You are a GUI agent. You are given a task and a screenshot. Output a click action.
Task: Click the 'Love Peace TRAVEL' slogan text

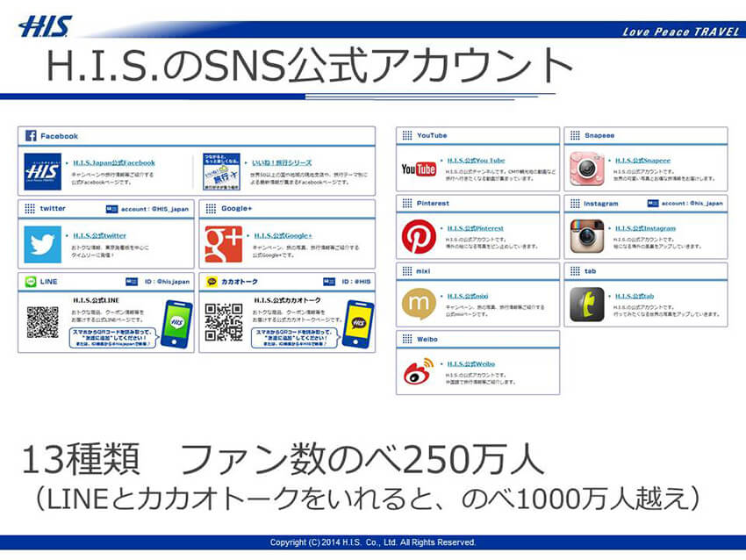click(x=681, y=32)
